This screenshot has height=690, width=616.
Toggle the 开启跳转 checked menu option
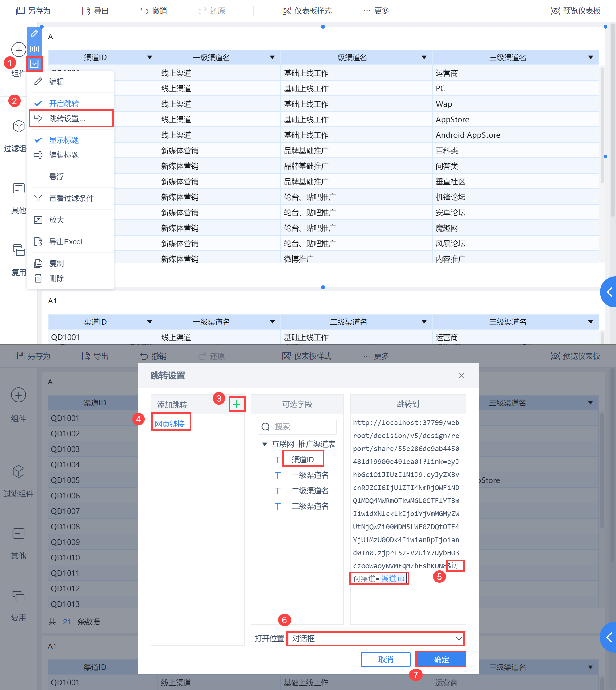pos(63,103)
